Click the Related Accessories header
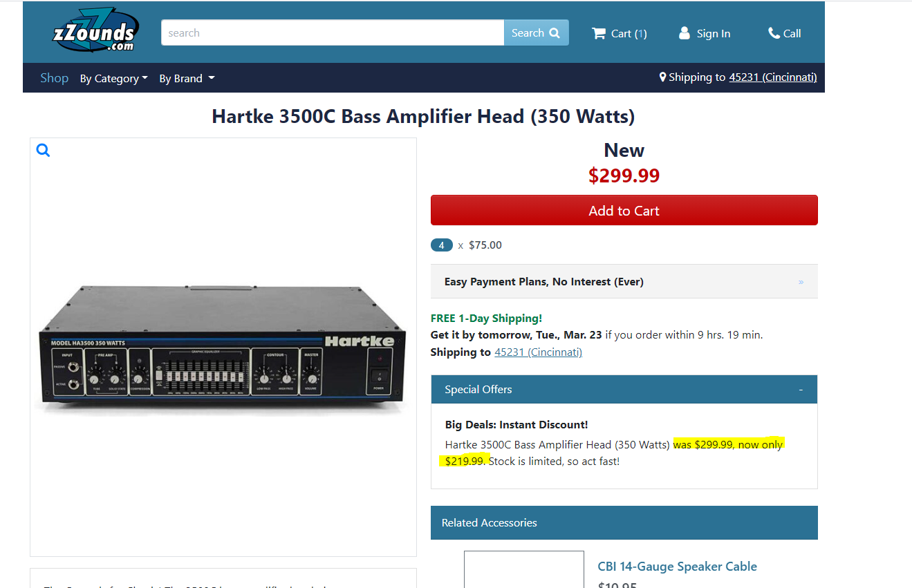 tap(624, 522)
